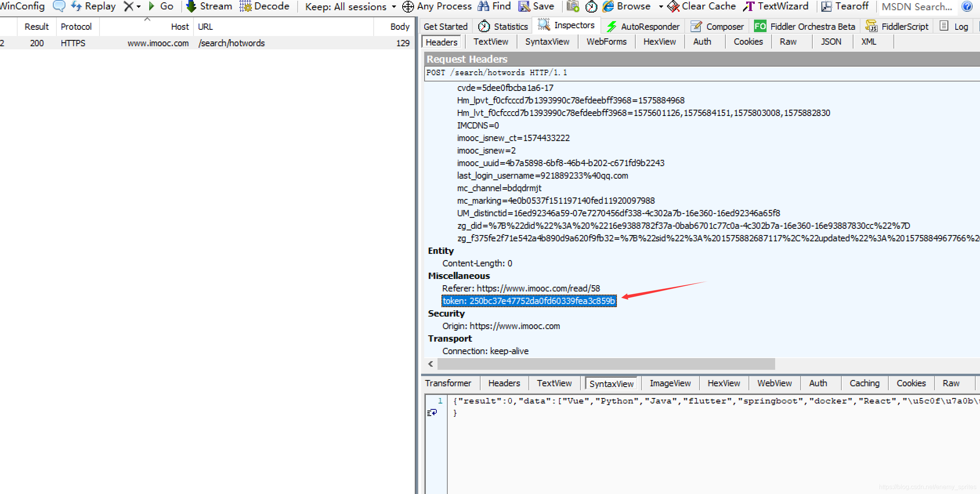Click the Any Process crosshair icon
980x494 pixels.
pyautogui.click(x=408, y=7)
